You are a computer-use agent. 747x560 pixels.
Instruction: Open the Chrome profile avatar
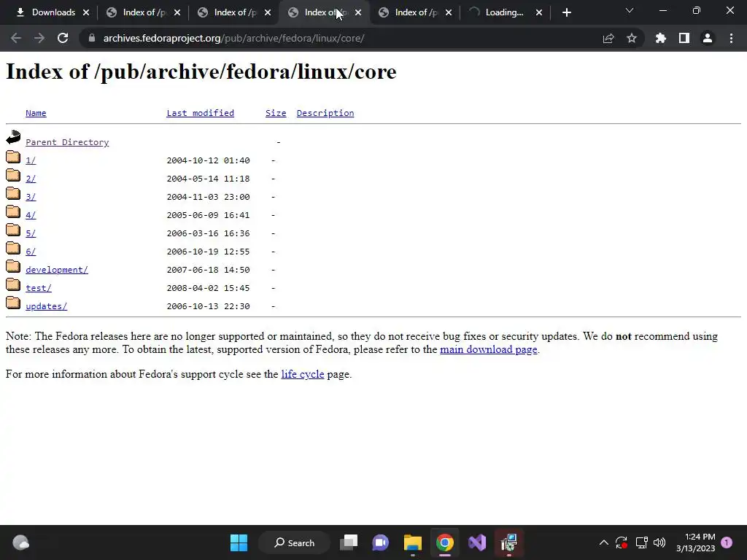tap(708, 38)
